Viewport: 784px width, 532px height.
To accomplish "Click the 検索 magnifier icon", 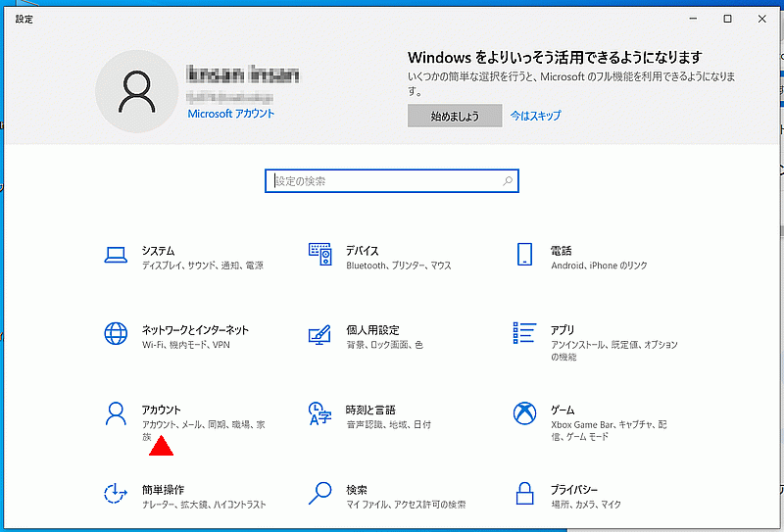I will point(320,493).
